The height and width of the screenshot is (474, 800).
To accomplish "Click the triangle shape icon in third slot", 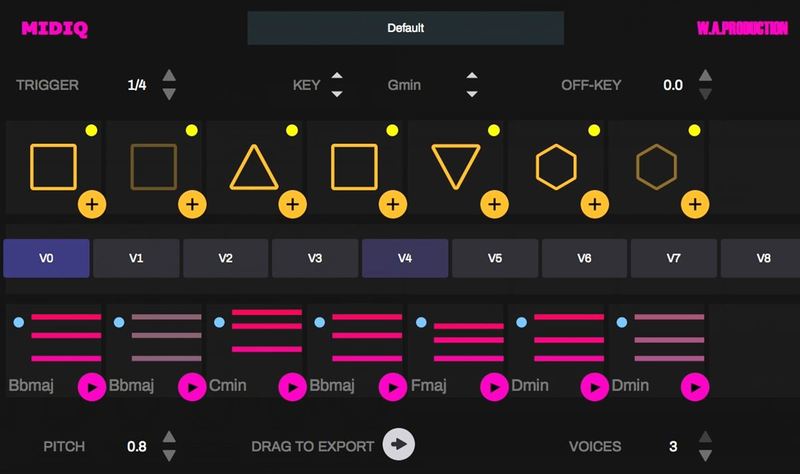I will click(x=254, y=166).
